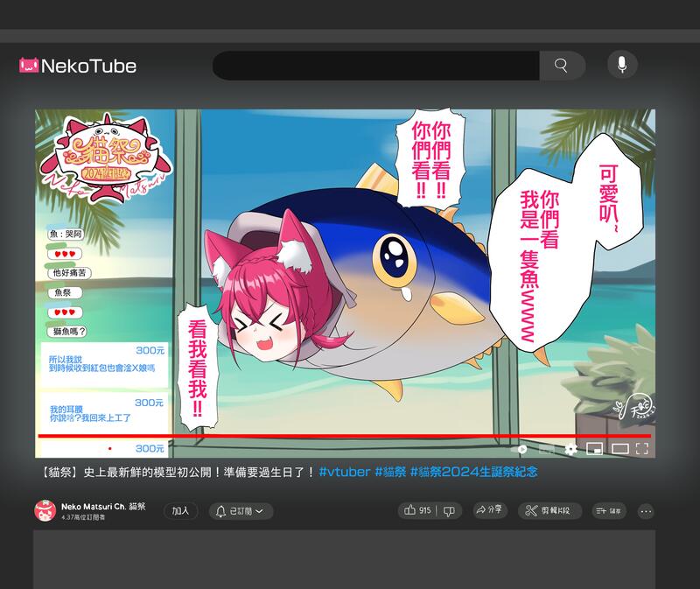Click the 分享 share button
This screenshot has width=700, height=589.
click(489, 511)
